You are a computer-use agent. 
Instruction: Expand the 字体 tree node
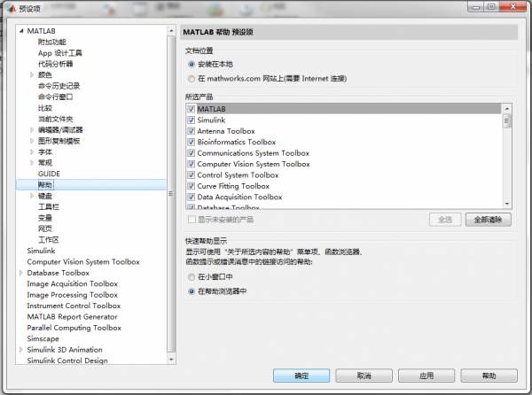pyautogui.click(x=32, y=151)
